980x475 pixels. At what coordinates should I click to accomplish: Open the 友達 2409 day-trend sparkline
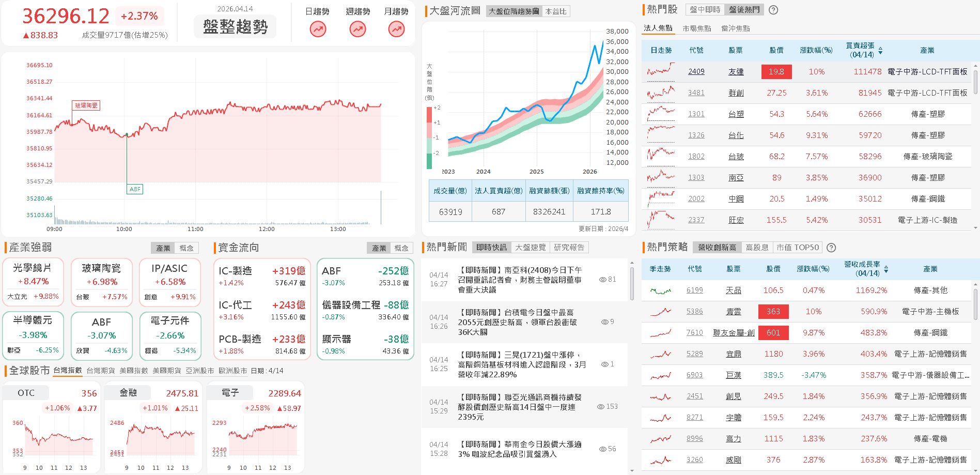[661, 72]
